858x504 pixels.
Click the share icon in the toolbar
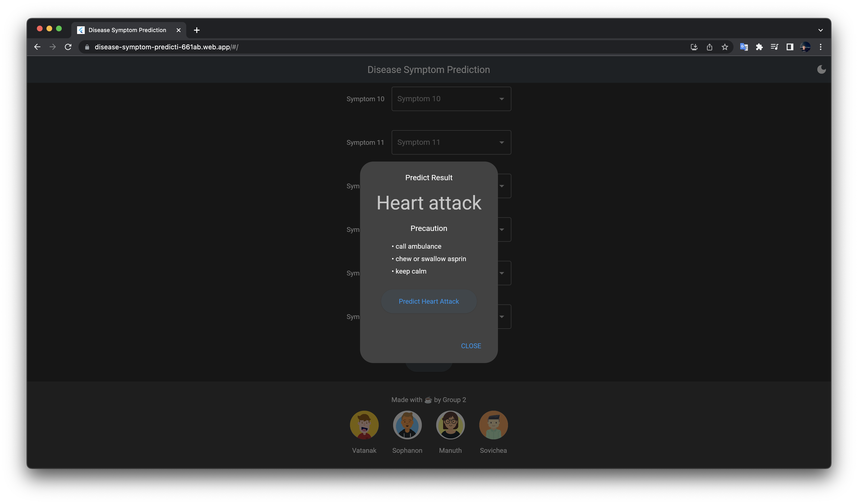click(x=710, y=47)
